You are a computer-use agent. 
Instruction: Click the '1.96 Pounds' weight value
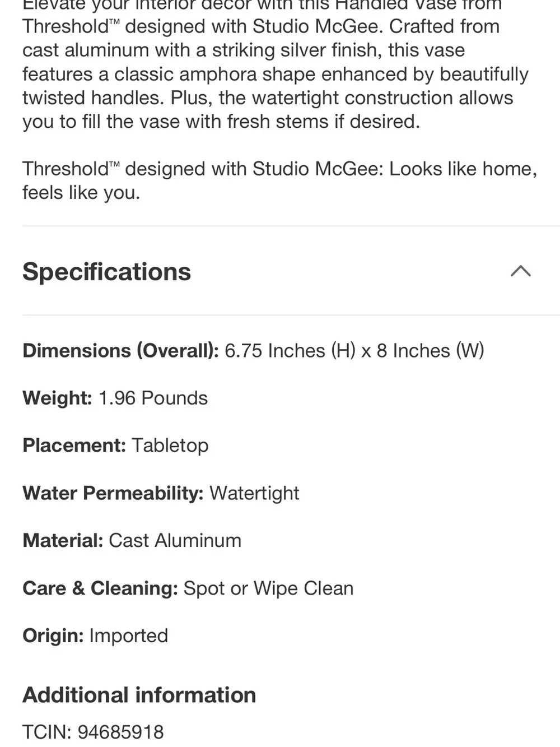click(153, 398)
